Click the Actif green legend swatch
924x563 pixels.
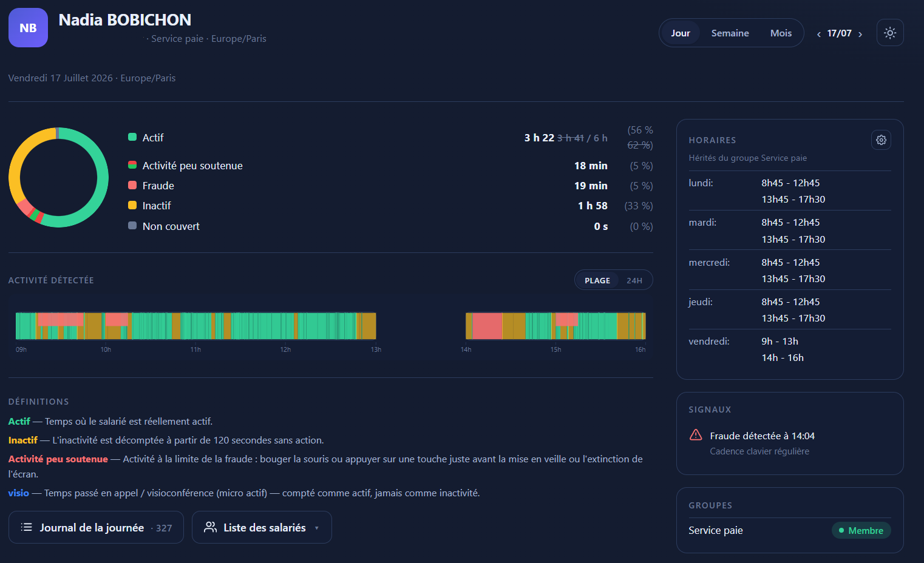[x=132, y=137]
